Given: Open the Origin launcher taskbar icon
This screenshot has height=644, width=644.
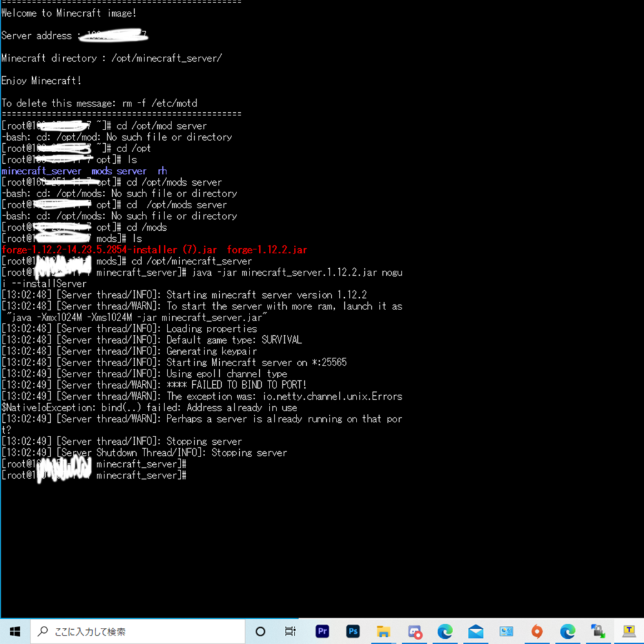Looking at the screenshot, I should [537, 631].
